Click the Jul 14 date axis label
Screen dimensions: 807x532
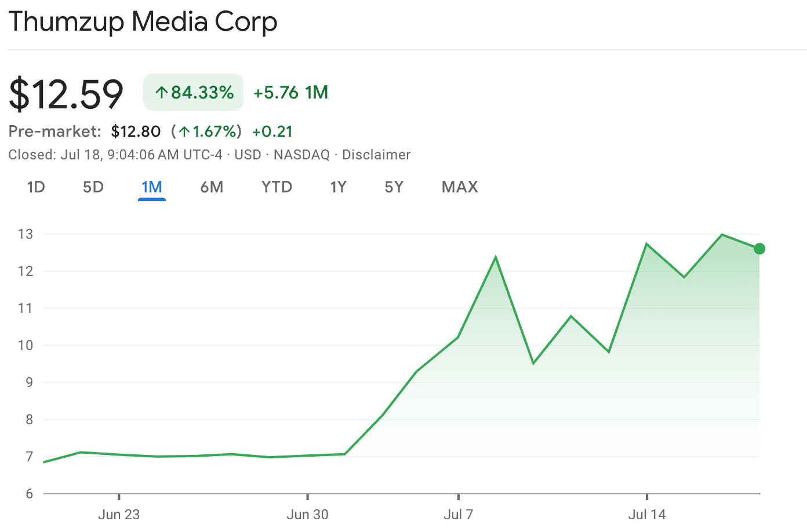(647, 514)
